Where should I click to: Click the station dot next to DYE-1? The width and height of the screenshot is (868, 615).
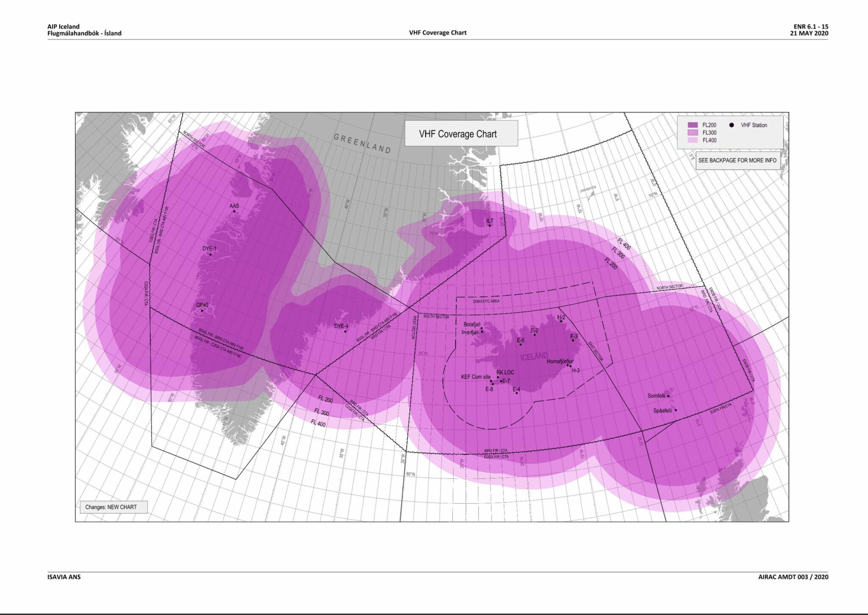[x=211, y=254]
